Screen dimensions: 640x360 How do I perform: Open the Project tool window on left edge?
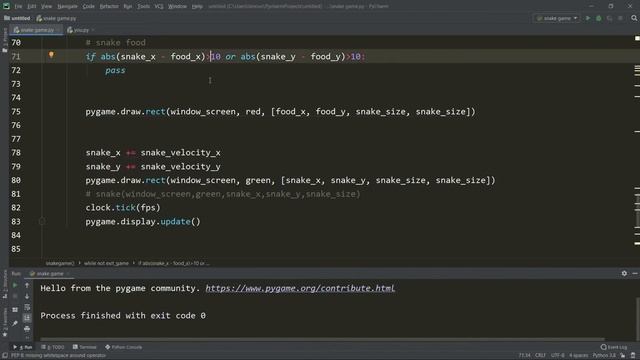click(4, 41)
